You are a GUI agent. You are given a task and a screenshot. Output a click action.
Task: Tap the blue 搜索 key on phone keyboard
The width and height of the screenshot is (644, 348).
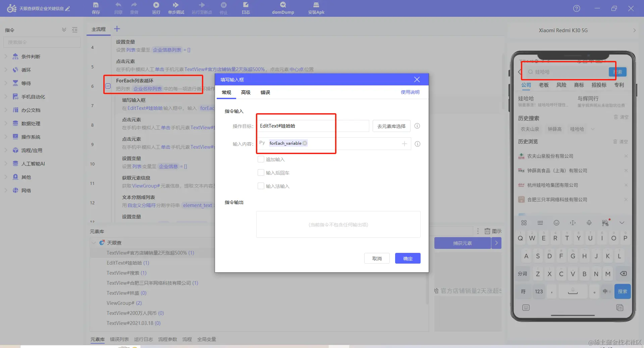623,291
